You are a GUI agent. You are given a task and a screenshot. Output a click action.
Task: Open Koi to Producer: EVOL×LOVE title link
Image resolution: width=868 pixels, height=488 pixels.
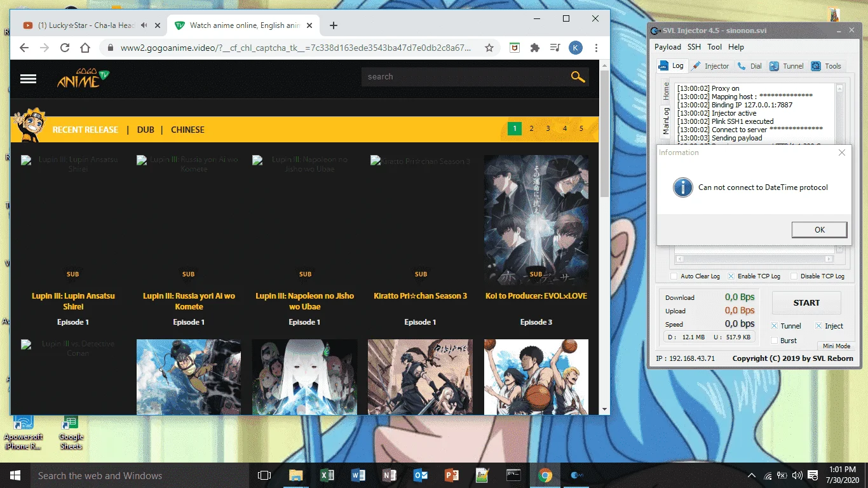[536, 295]
